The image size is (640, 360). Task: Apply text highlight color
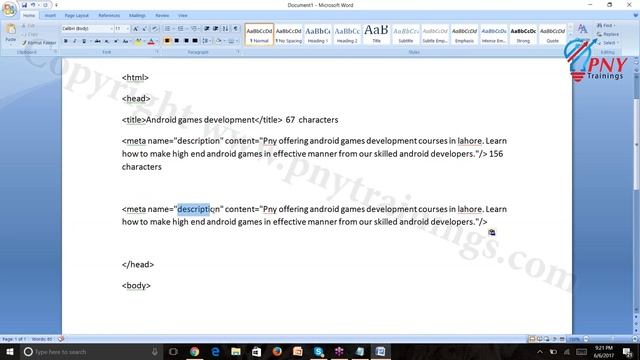[x=138, y=41]
